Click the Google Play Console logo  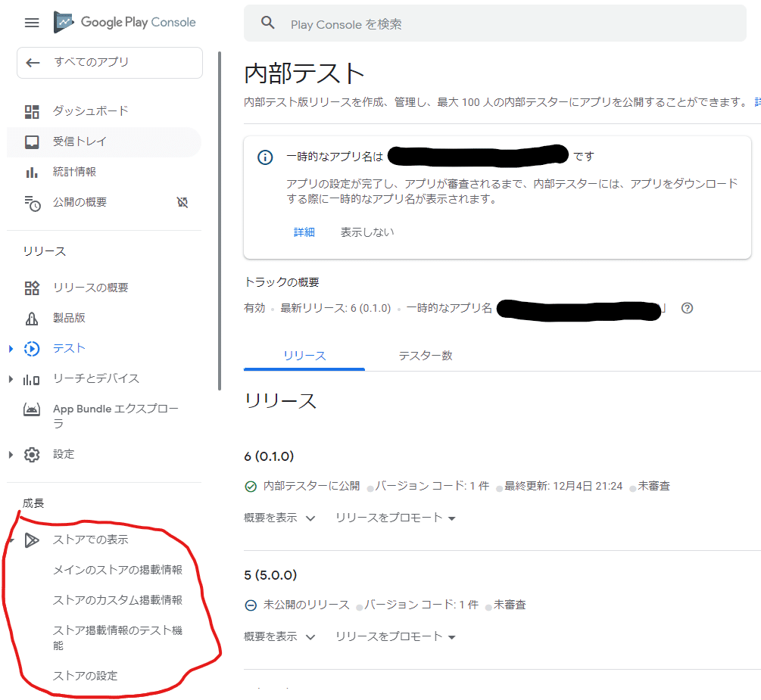124,22
